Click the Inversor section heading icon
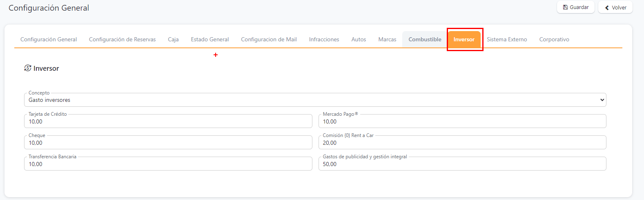The width and height of the screenshot is (644, 200). [x=28, y=68]
